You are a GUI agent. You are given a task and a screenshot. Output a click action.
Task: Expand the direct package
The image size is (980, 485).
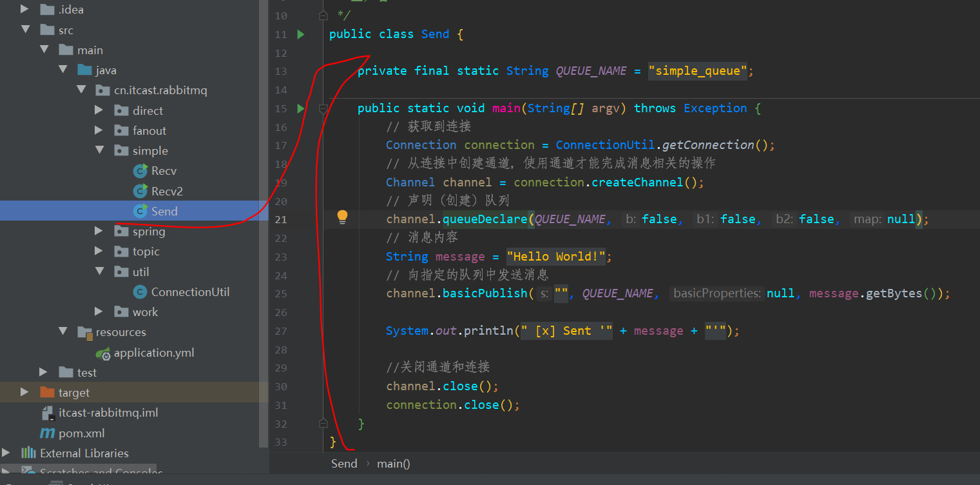tap(99, 110)
